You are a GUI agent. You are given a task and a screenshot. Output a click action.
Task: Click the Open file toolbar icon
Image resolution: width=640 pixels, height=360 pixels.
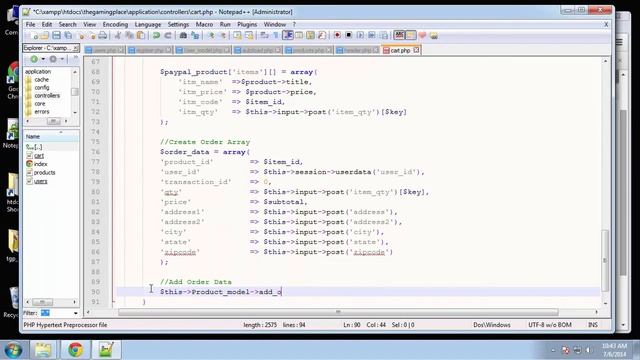[x=45, y=36]
